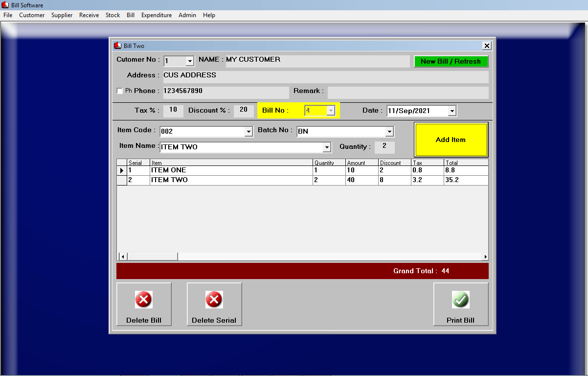Click the Discount cell 8
The width and height of the screenshot is (588, 376).
pos(395,180)
